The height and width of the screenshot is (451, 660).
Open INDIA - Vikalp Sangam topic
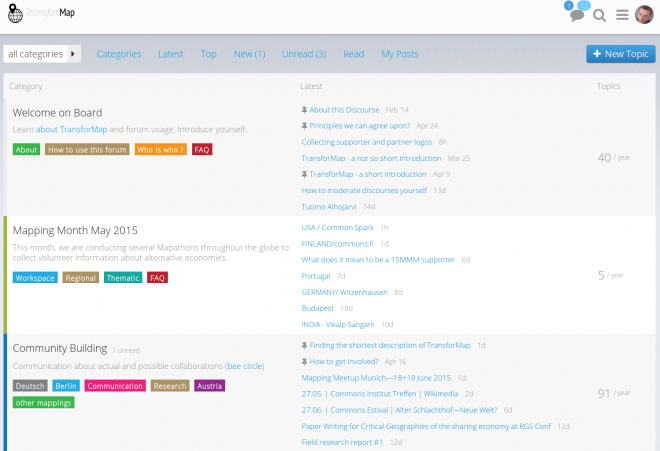pyautogui.click(x=338, y=325)
